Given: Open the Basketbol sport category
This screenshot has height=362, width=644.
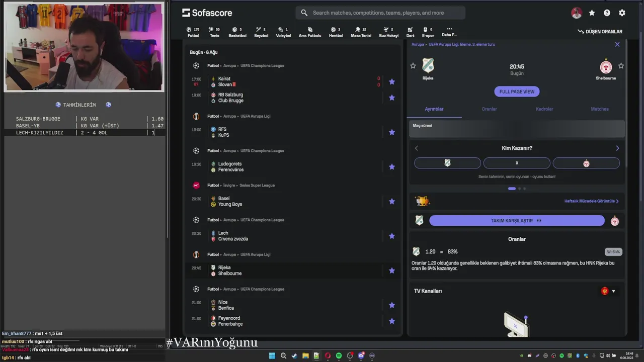Looking at the screenshot, I should point(237,32).
